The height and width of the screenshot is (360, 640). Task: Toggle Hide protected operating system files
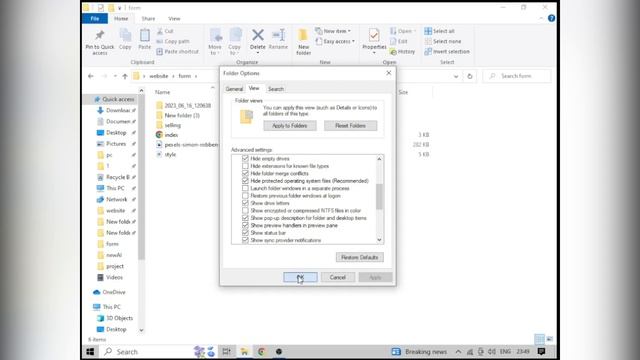point(245,181)
